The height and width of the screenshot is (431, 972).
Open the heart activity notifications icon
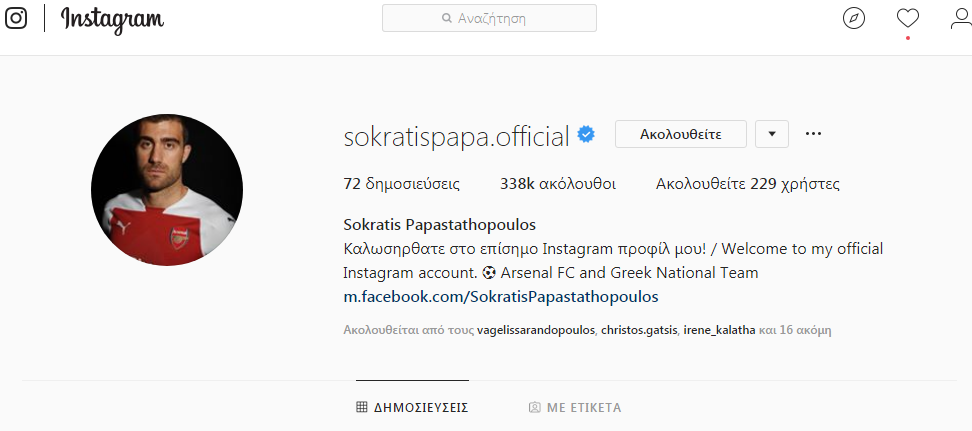pyautogui.click(x=908, y=19)
